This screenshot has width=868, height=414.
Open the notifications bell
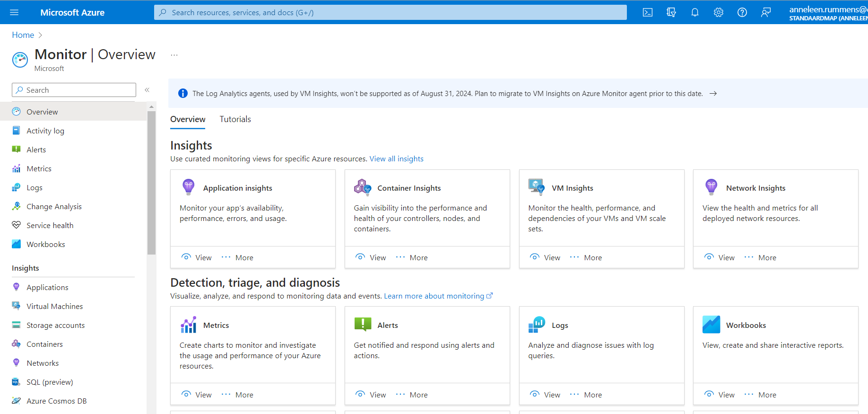point(695,12)
